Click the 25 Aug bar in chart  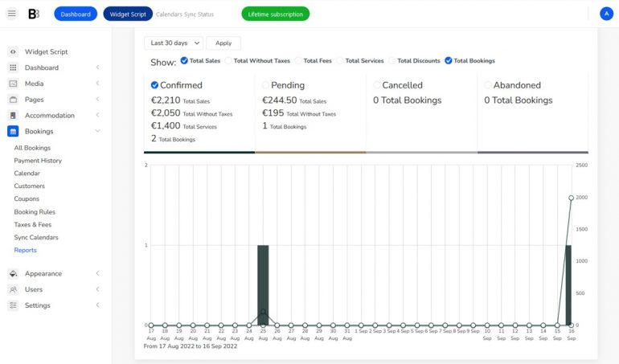[263, 285]
